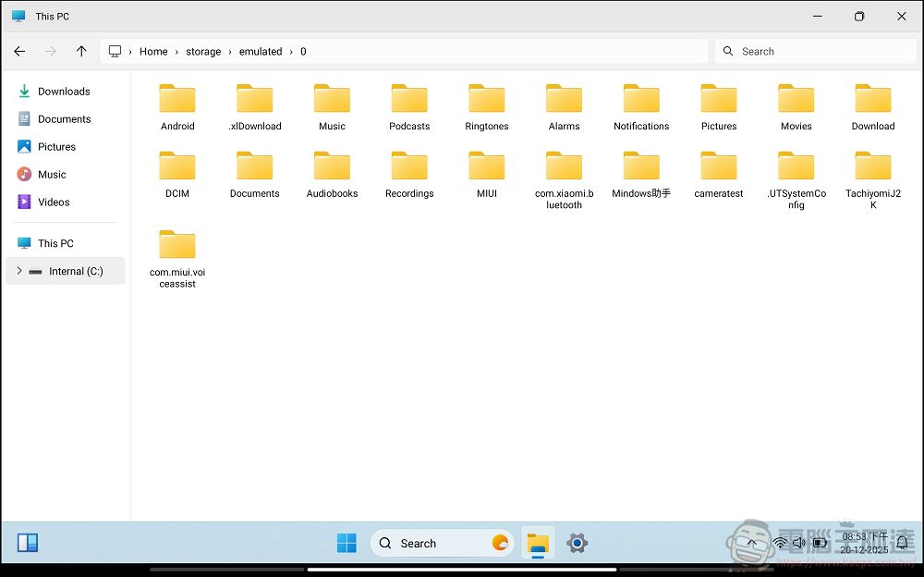Check the battery status icon

tap(820, 543)
